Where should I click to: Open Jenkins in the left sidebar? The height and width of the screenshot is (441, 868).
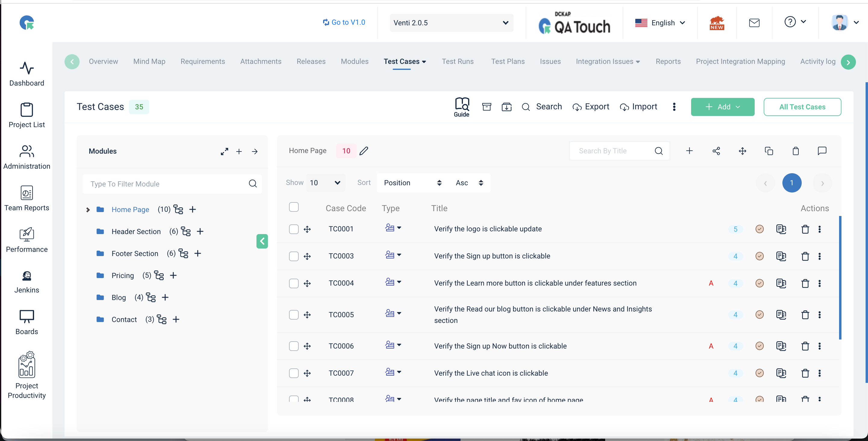click(x=27, y=282)
